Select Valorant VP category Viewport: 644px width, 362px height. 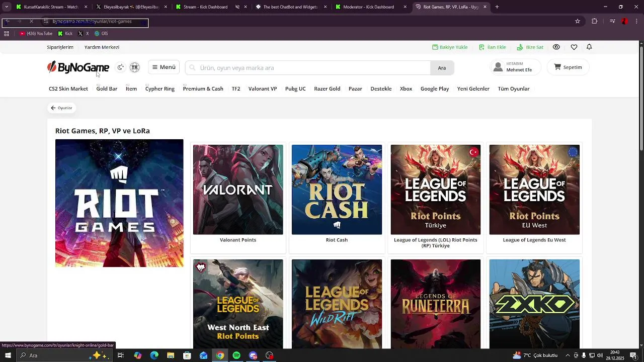263,89
